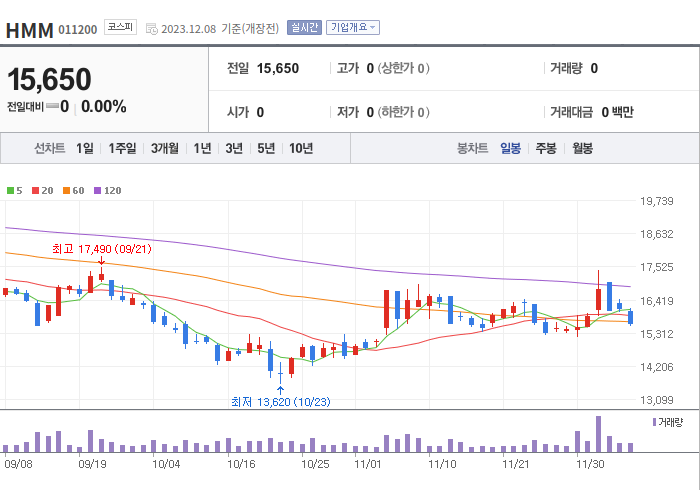Switch to the 일봉 daily candle chart
Image resolution: width=700 pixels, height=490 pixels.
tap(510, 148)
